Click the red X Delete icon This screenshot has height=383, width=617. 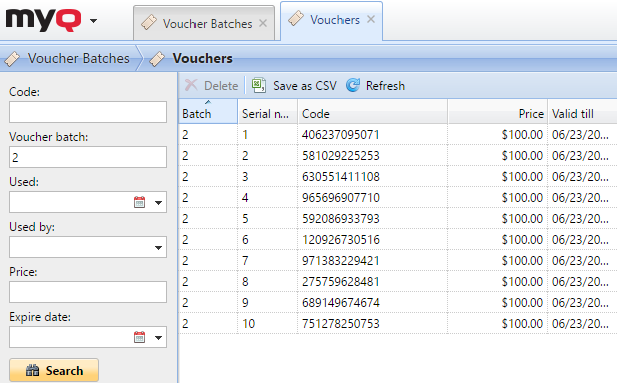click(x=191, y=85)
